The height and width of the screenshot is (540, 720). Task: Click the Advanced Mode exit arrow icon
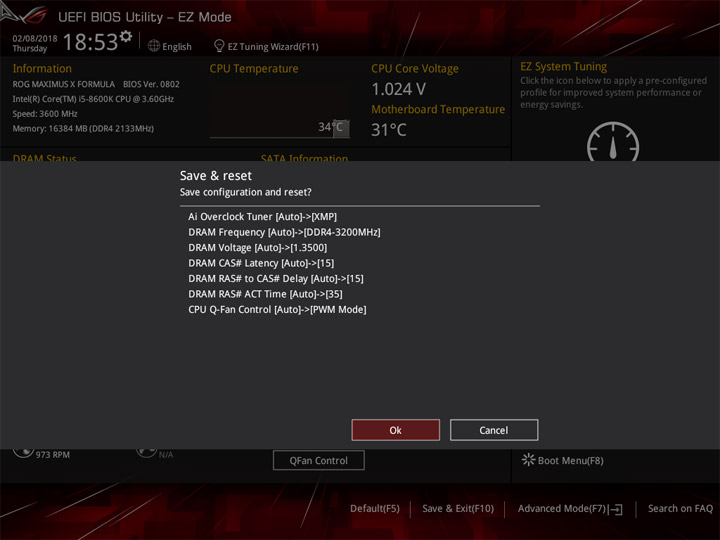pyautogui.click(x=617, y=509)
